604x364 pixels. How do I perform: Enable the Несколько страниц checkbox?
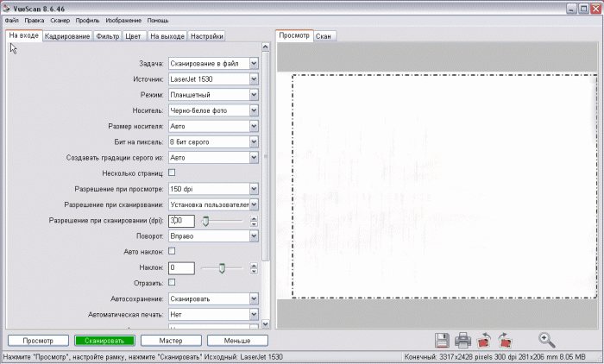coord(171,173)
